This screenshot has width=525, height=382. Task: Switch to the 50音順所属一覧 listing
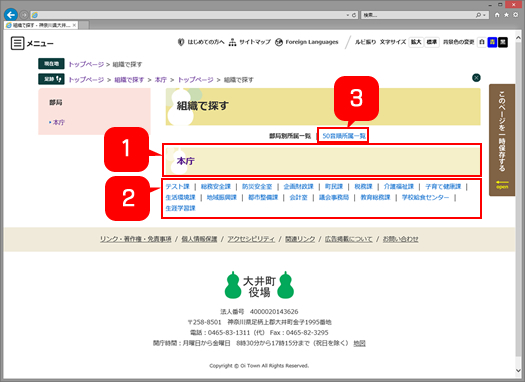[x=344, y=136]
